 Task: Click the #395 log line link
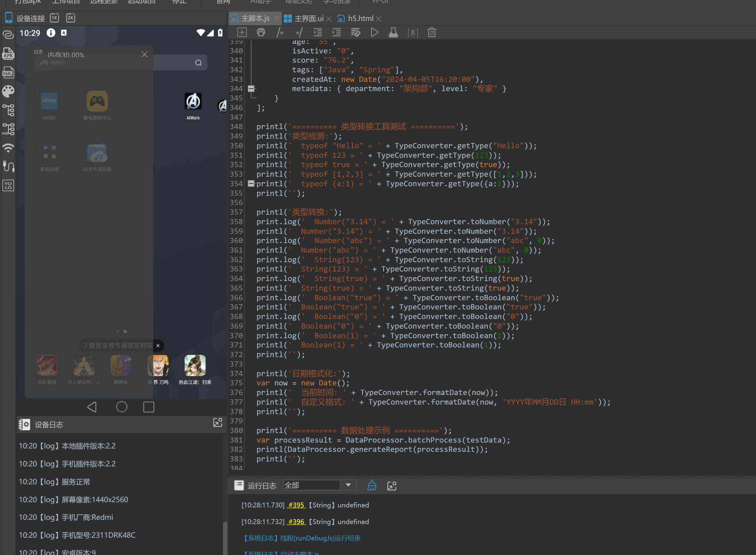(296, 505)
